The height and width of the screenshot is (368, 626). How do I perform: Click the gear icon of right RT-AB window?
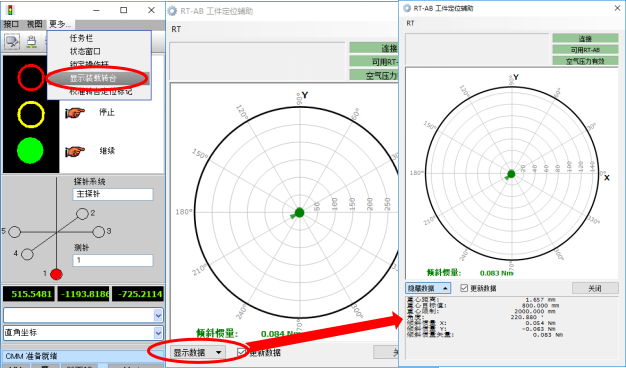(407, 8)
